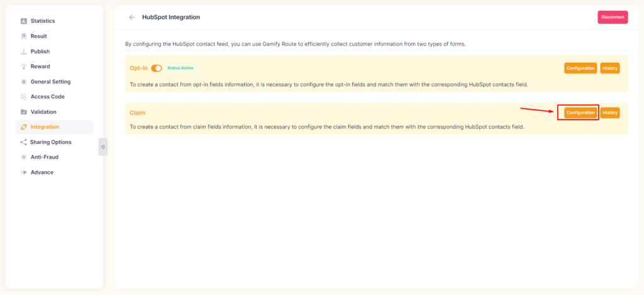Collapse the sidebar with double chevron

point(103,147)
